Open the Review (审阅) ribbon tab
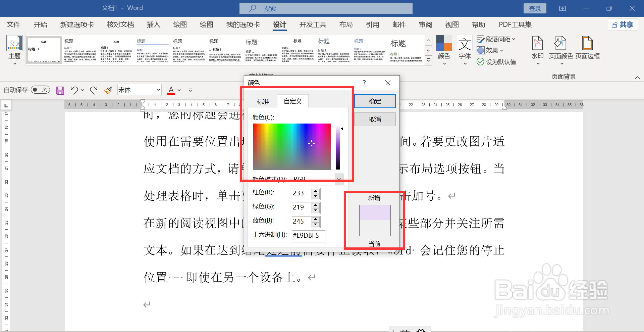 pyautogui.click(x=425, y=25)
